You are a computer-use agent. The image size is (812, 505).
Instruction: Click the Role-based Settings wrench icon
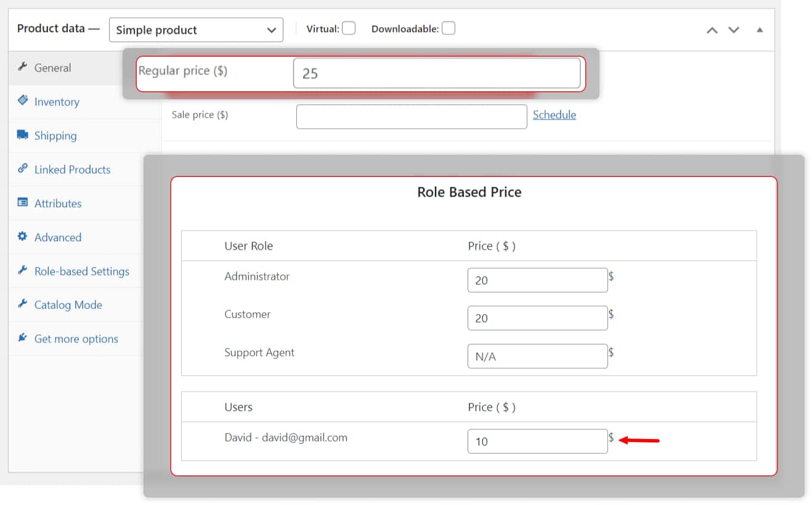tap(23, 269)
